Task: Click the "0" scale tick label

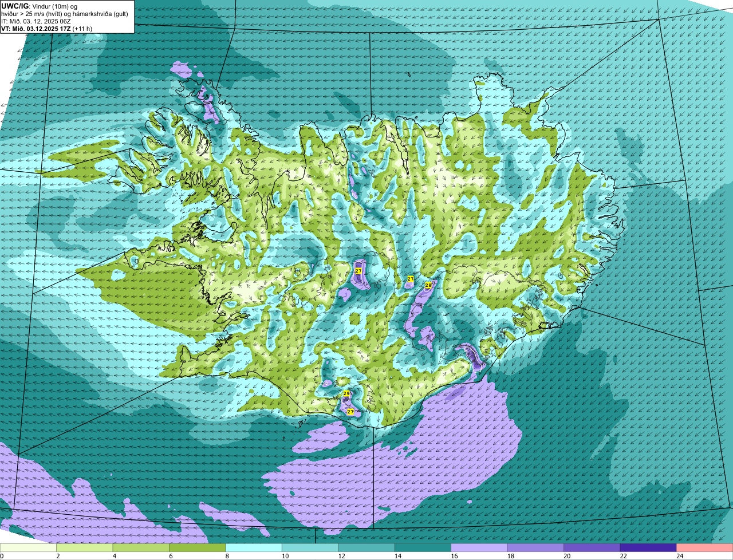Action: [2, 556]
